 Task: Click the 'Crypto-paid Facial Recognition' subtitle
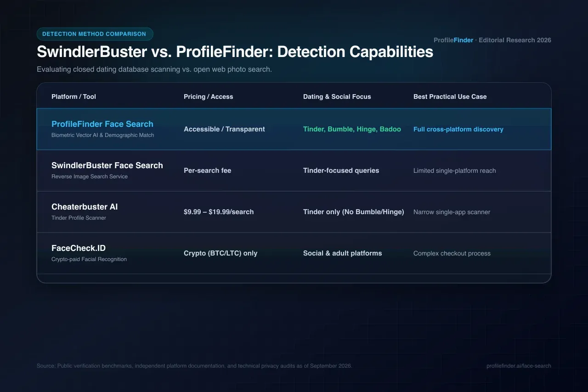[89, 259]
